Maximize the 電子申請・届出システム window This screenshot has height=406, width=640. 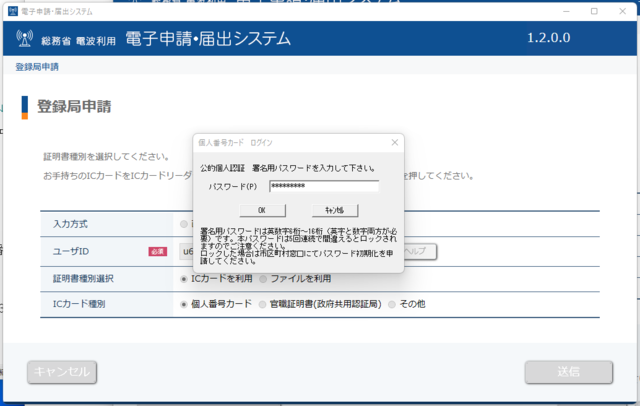tap(594, 11)
